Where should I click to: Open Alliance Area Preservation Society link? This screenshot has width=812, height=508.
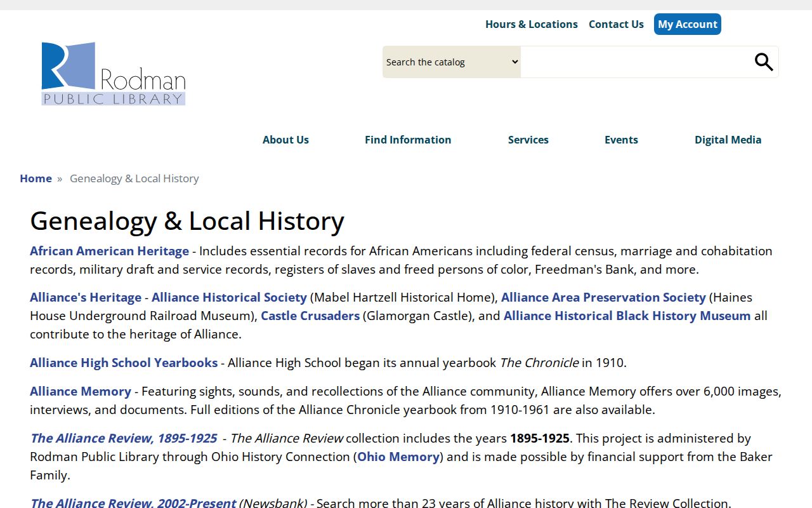tap(603, 297)
